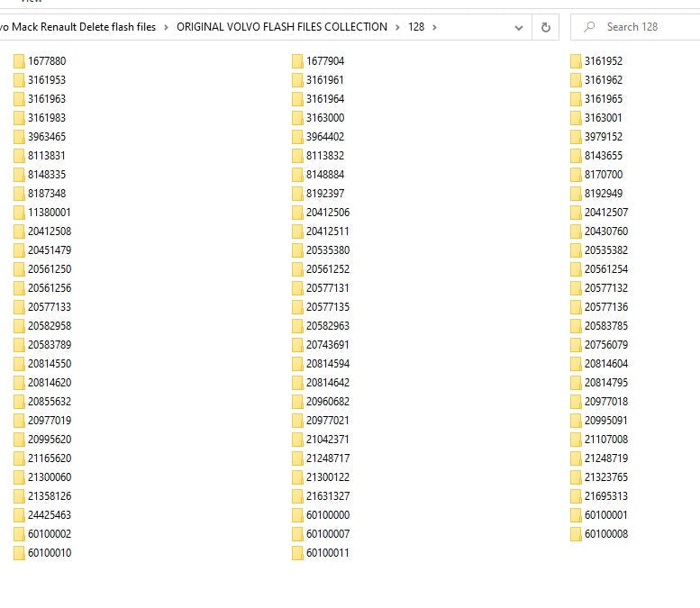Go to Mack Renault Delete flash files breadcrumb
Viewport: 700px width, 608px height.
79,27
